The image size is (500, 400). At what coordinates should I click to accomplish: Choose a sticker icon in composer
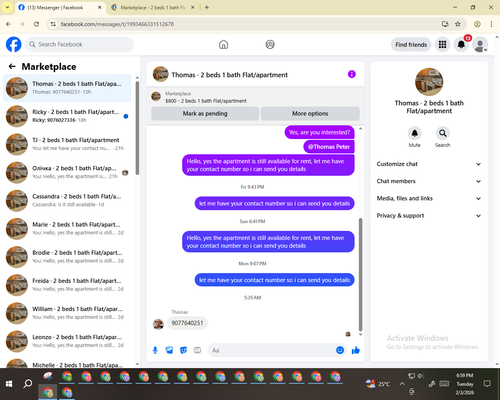(x=183, y=350)
